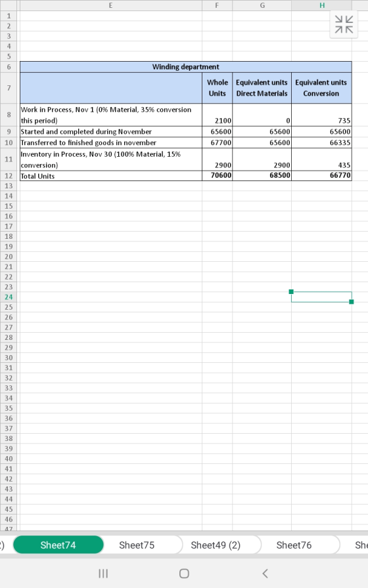Select row 6 header

click(9, 67)
